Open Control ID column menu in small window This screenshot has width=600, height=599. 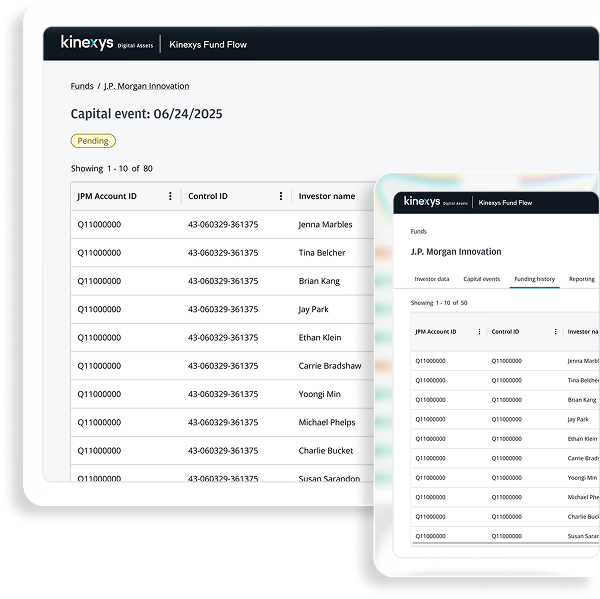tap(555, 332)
